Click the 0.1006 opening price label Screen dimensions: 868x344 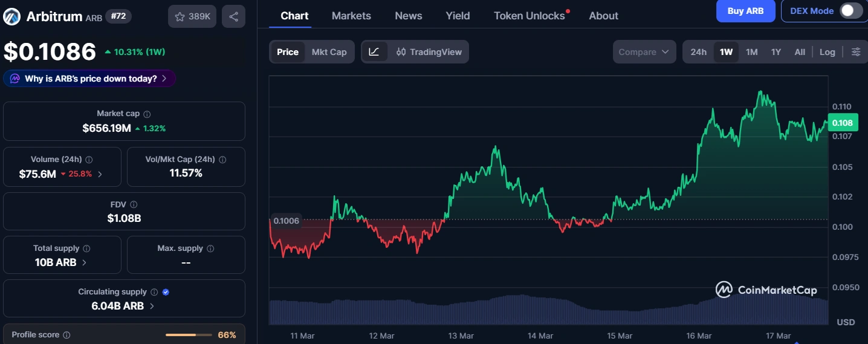pos(287,221)
